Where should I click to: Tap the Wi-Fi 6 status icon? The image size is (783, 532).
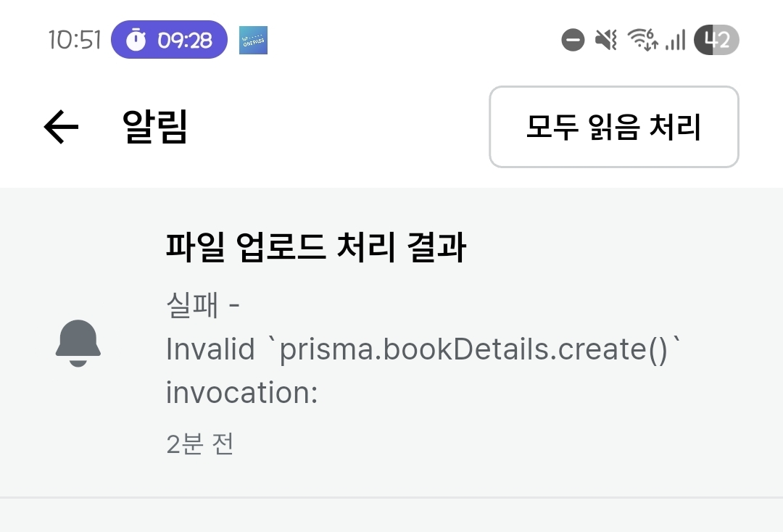(642, 40)
